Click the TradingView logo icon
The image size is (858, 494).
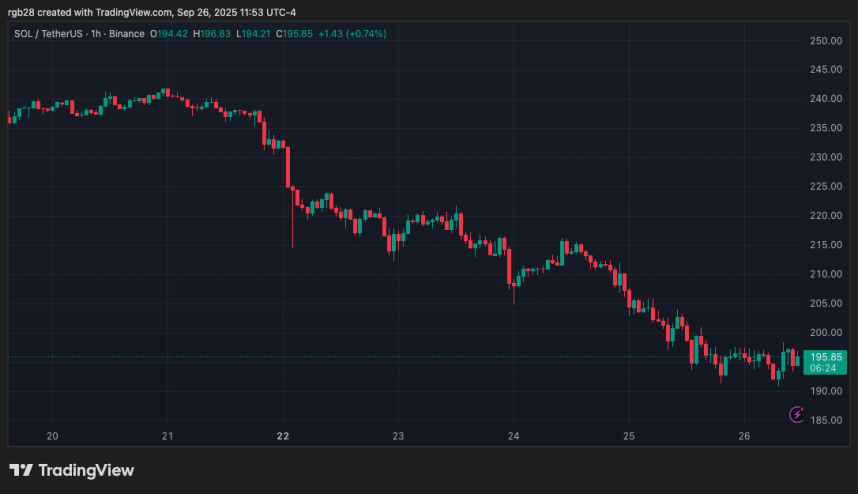coord(21,470)
